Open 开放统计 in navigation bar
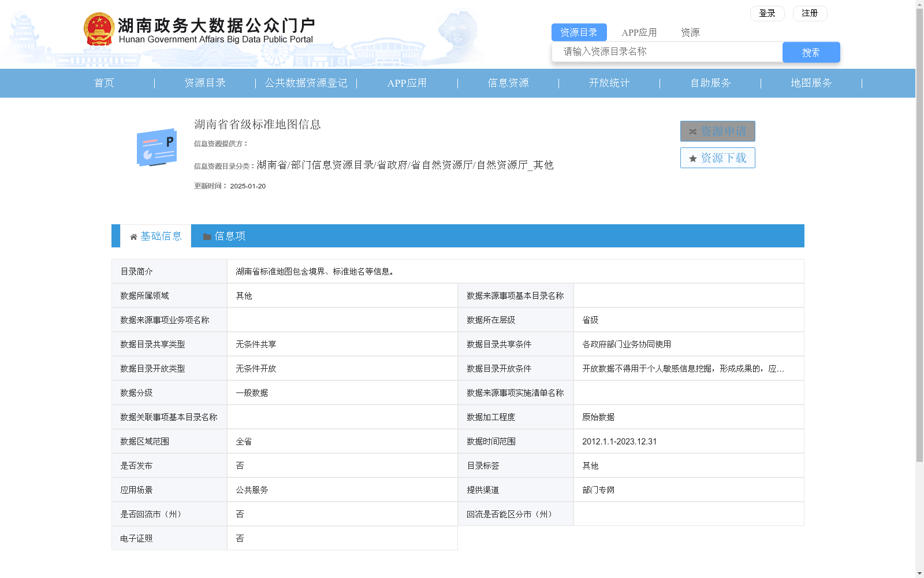This screenshot has height=578, width=924. [609, 83]
